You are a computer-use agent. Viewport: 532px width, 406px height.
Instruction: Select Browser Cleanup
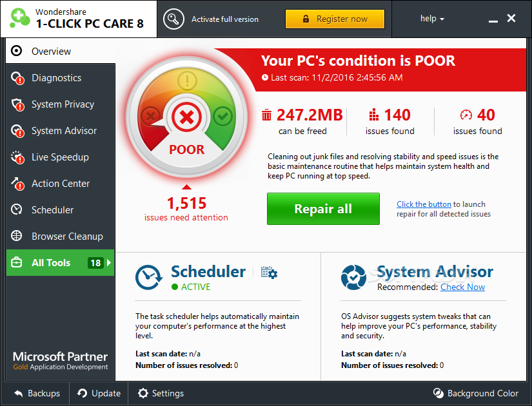coord(61,236)
